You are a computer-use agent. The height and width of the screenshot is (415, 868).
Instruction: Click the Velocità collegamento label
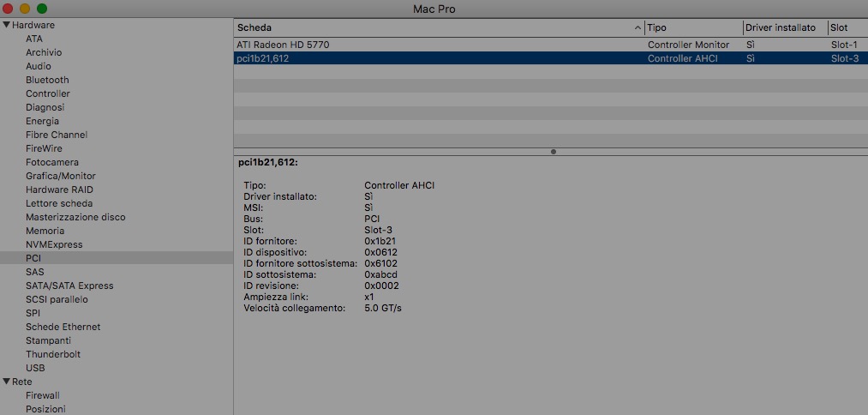click(x=295, y=308)
